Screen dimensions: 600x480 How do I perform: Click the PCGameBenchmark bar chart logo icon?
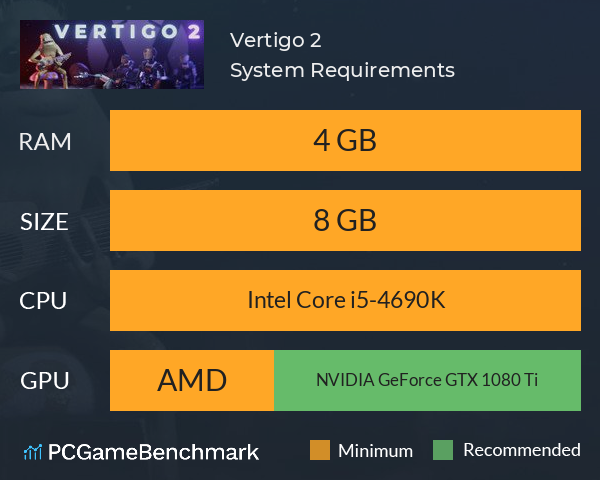click(x=33, y=452)
